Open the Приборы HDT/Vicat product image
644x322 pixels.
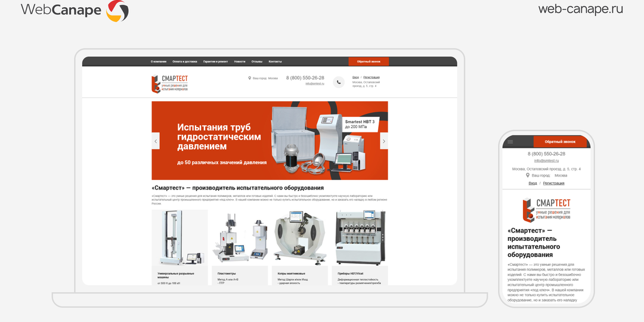(x=360, y=237)
